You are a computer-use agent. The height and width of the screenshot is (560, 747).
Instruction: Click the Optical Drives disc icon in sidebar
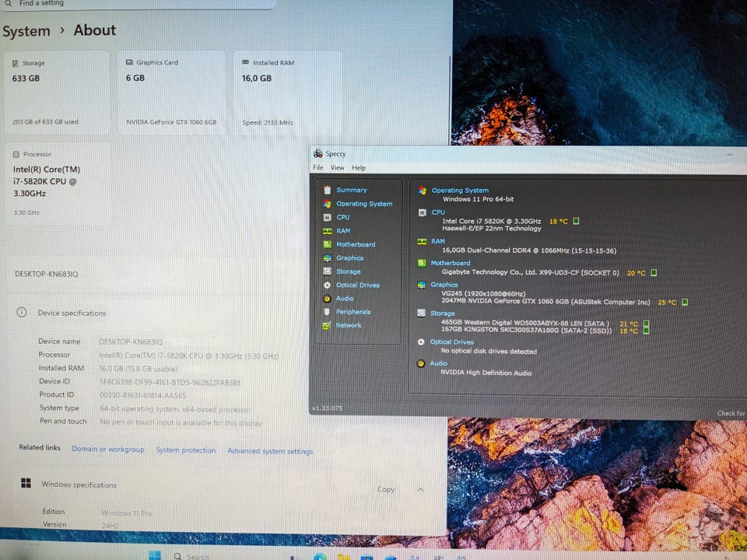pos(328,285)
